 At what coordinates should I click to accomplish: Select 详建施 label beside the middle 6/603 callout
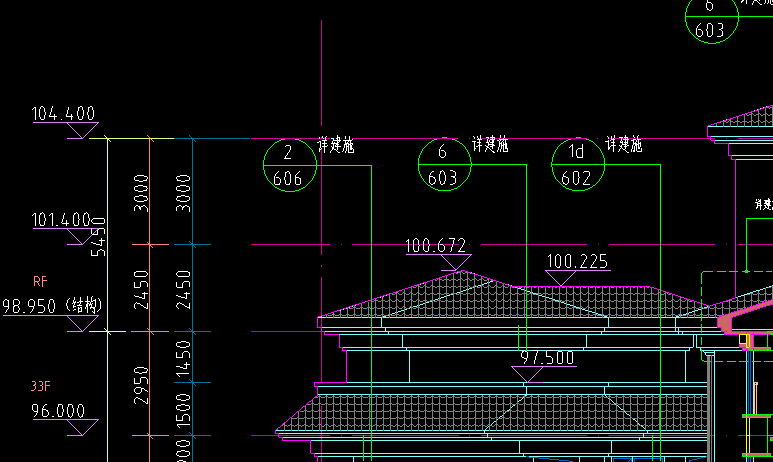pyautogui.click(x=490, y=144)
